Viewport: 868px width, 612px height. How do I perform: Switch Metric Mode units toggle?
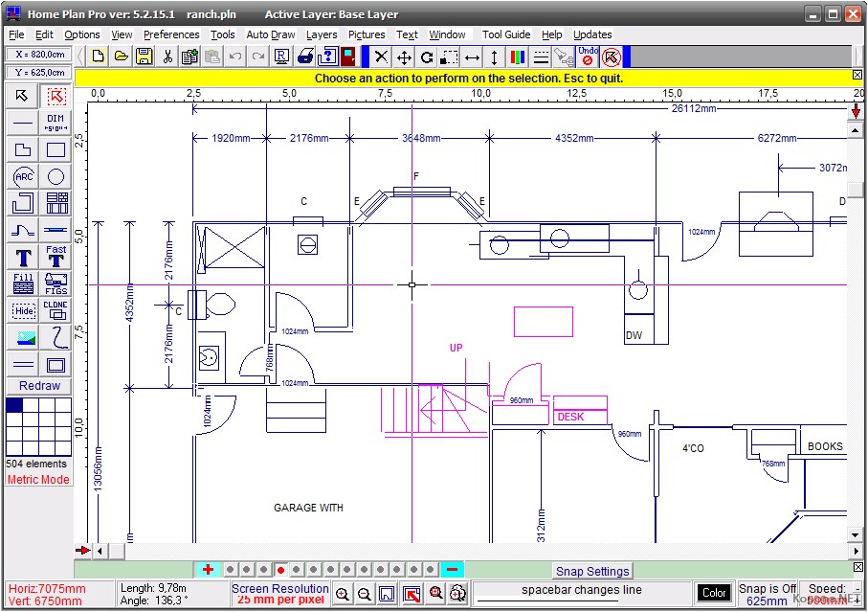(38, 480)
